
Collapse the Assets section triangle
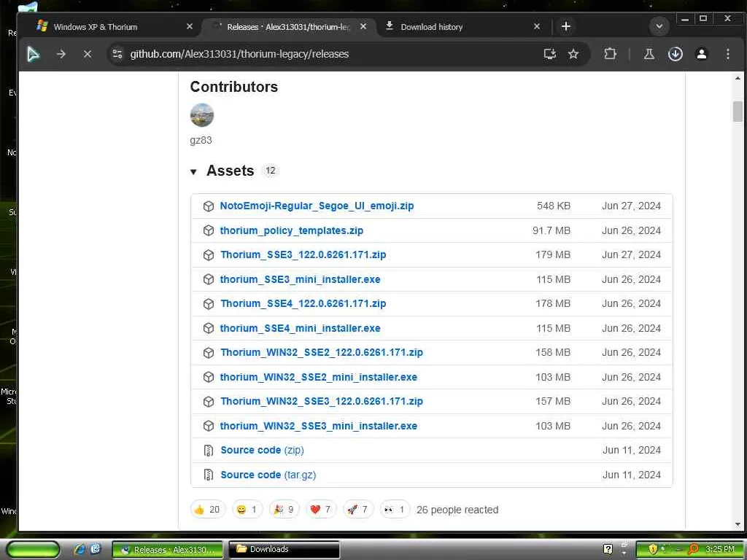coord(193,172)
